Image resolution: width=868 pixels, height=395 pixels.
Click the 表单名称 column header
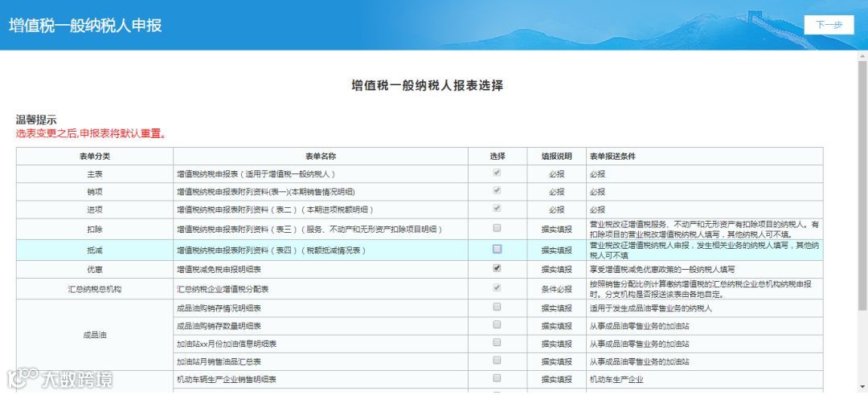pos(321,157)
